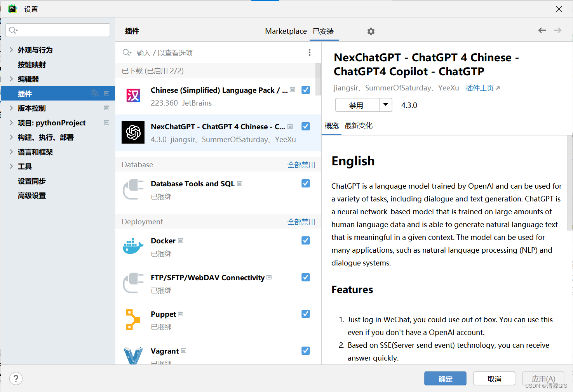
Task: Switch to the Marketplace tab
Action: tap(286, 31)
